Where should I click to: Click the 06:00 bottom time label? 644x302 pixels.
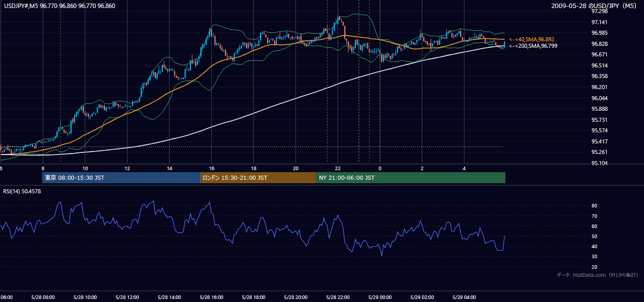[6, 297]
